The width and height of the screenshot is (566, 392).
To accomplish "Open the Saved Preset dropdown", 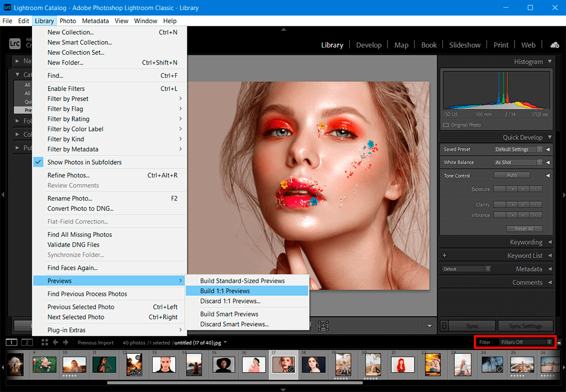I will pos(518,149).
